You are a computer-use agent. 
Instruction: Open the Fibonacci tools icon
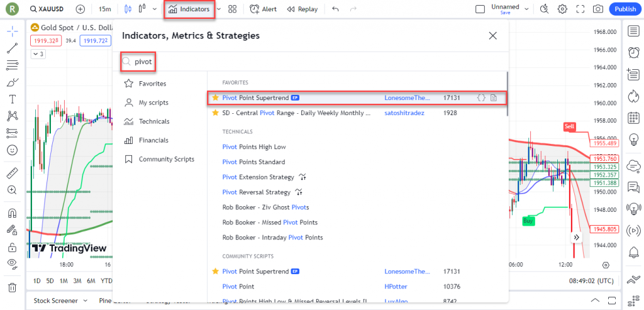(13, 65)
